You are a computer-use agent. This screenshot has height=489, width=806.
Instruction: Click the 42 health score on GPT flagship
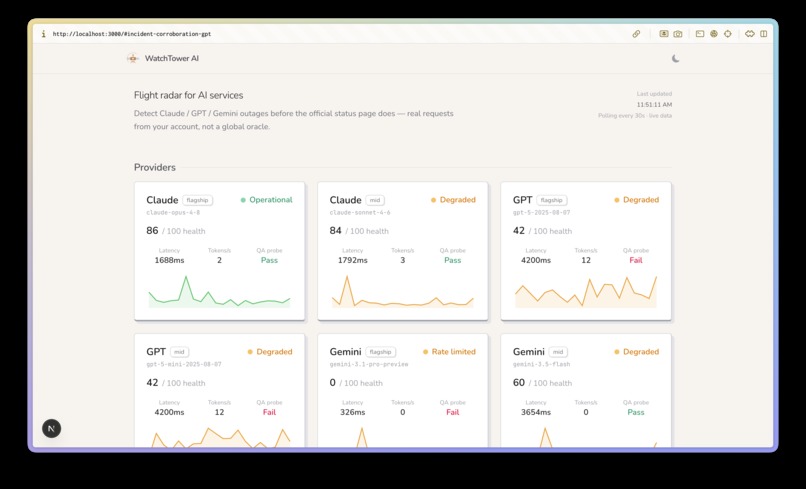click(x=519, y=230)
